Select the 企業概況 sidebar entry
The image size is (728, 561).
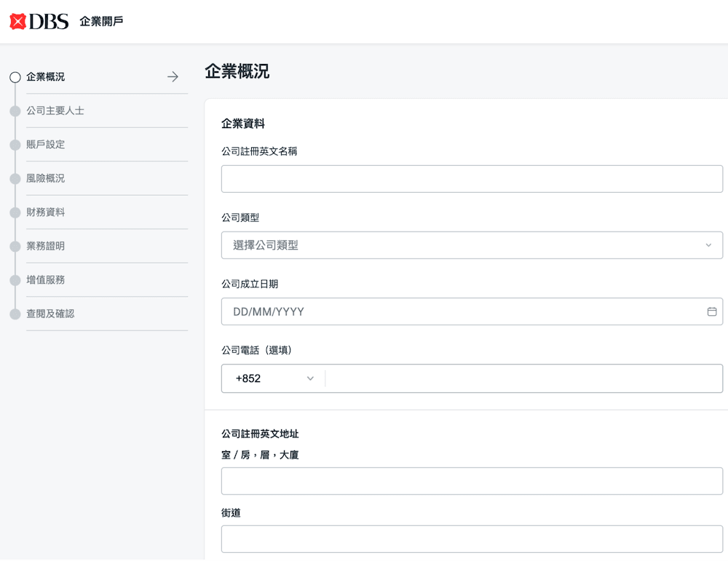coord(45,76)
